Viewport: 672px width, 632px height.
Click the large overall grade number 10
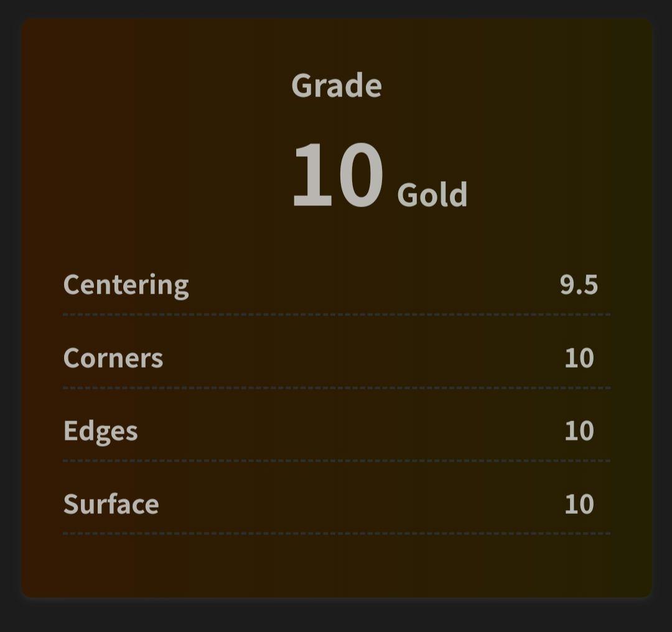(x=337, y=175)
